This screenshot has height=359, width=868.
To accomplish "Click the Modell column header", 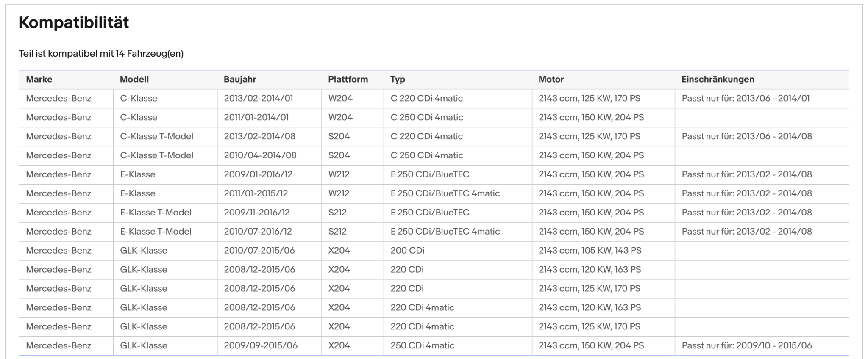I will click(x=134, y=79).
